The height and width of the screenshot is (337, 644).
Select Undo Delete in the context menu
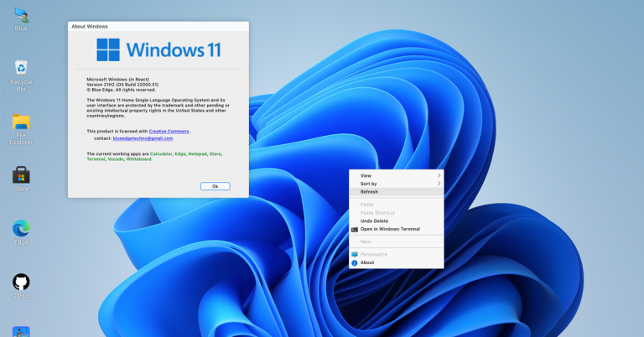pyautogui.click(x=397, y=220)
